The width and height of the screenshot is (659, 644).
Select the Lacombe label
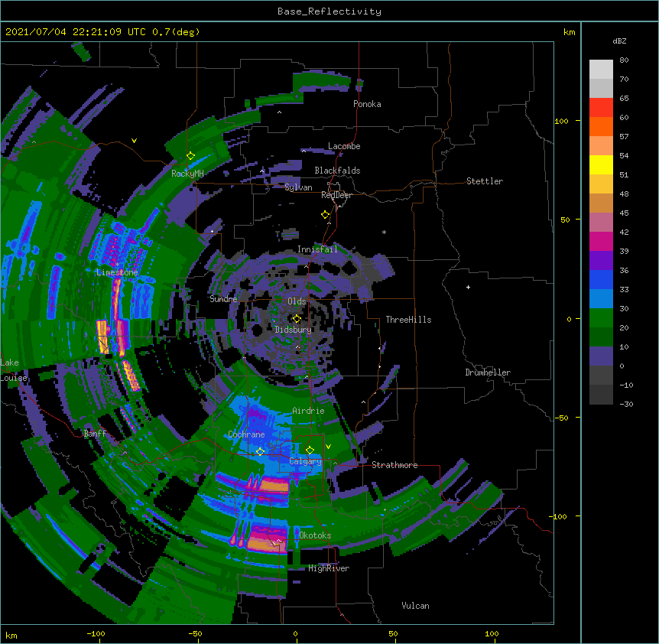click(x=344, y=146)
